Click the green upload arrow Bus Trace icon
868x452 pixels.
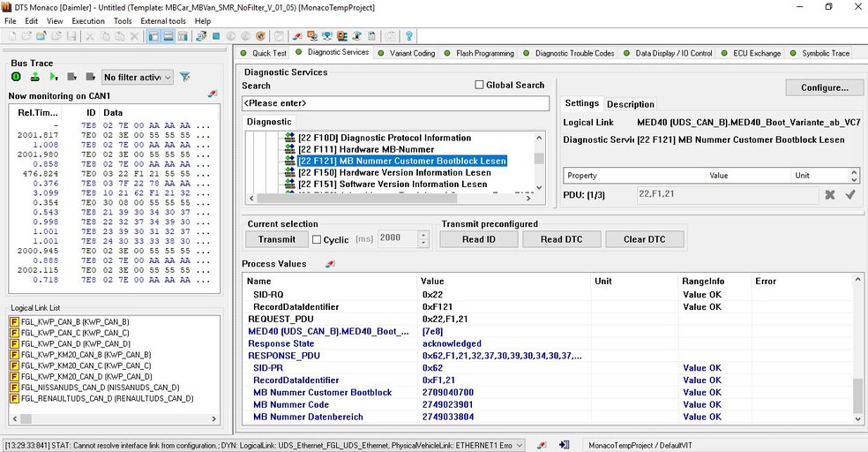click(35, 77)
